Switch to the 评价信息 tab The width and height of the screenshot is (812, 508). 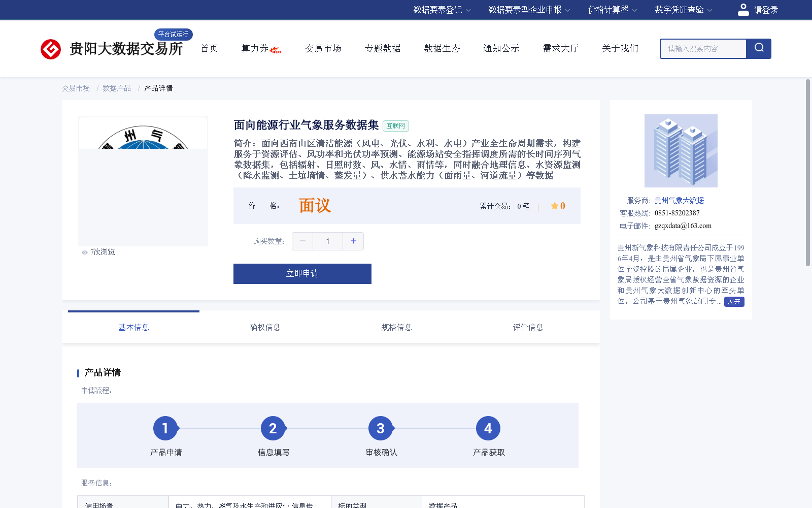(528, 328)
